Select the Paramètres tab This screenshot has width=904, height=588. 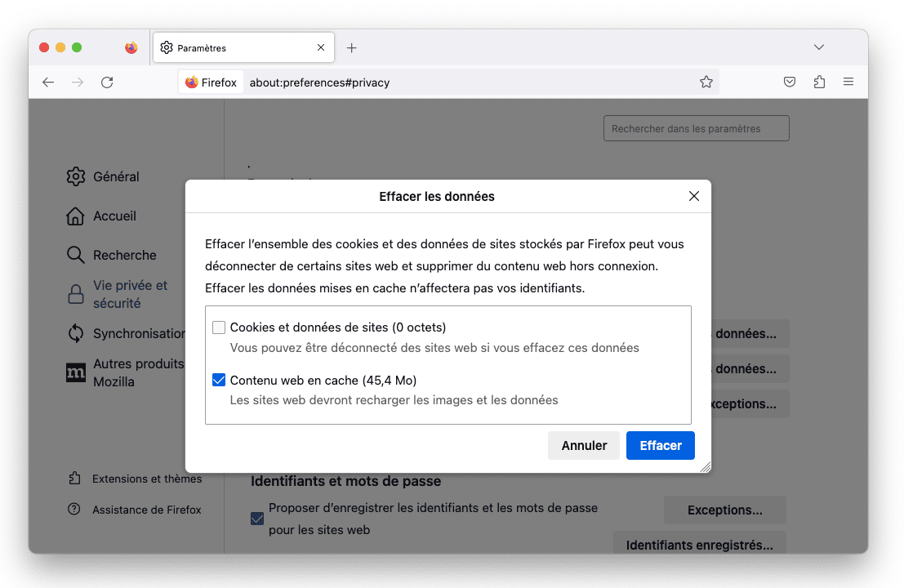pyautogui.click(x=237, y=48)
